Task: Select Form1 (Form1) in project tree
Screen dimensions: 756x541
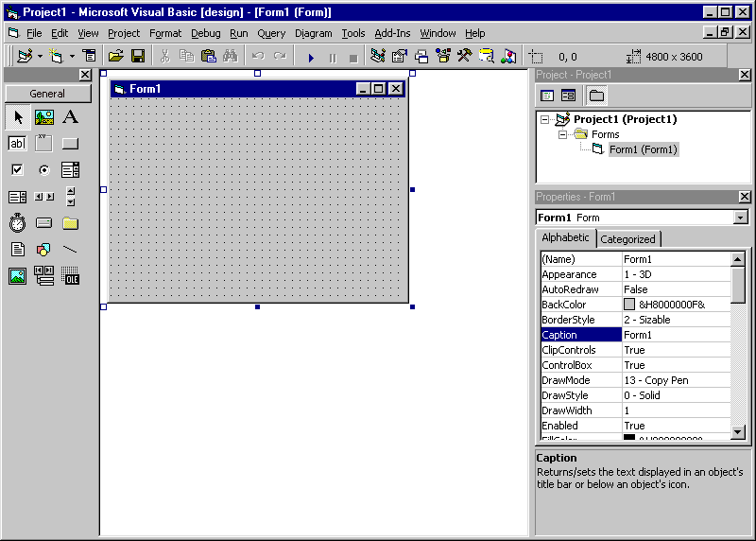Action: [x=644, y=149]
